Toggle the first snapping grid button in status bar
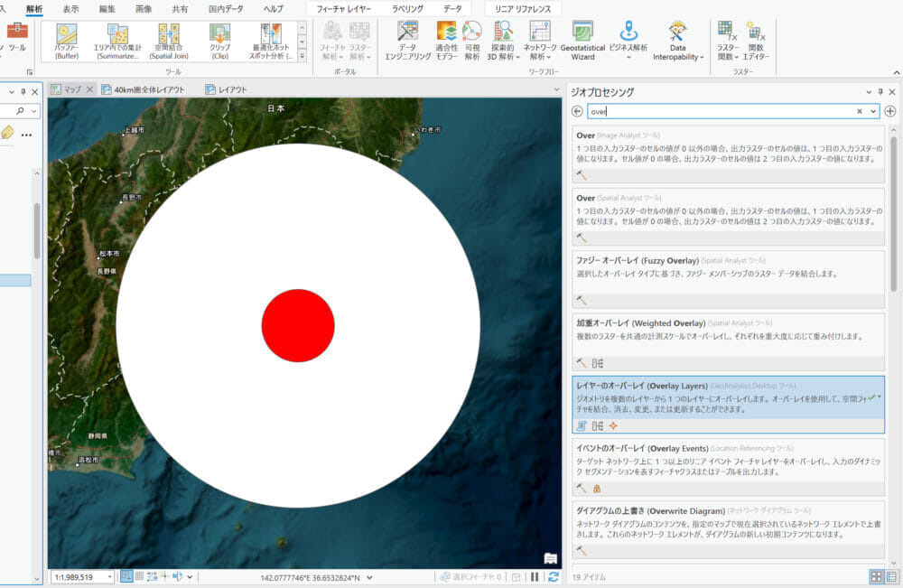The width and height of the screenshot is (903, 588). 126,576
